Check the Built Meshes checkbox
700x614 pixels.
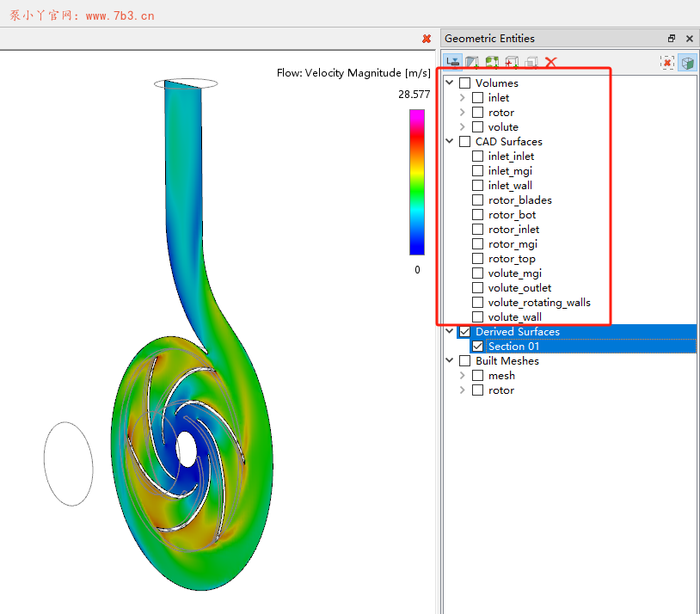tap(464, 361)
